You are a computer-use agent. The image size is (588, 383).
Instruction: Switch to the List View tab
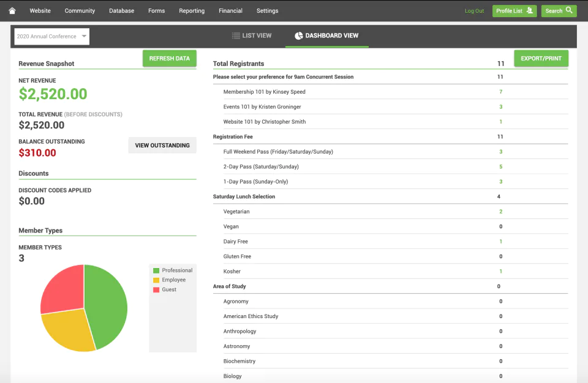(x=252, y=36)
